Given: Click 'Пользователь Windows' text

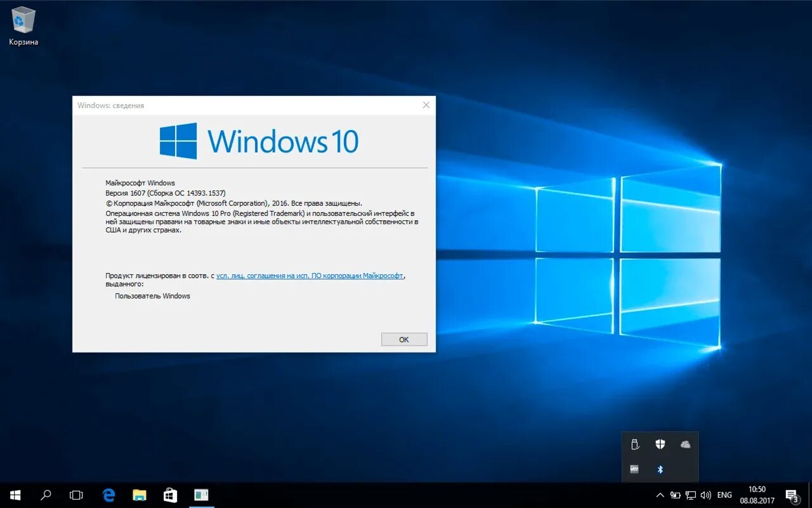Looking at the screenshot, I should click(152, 296).
